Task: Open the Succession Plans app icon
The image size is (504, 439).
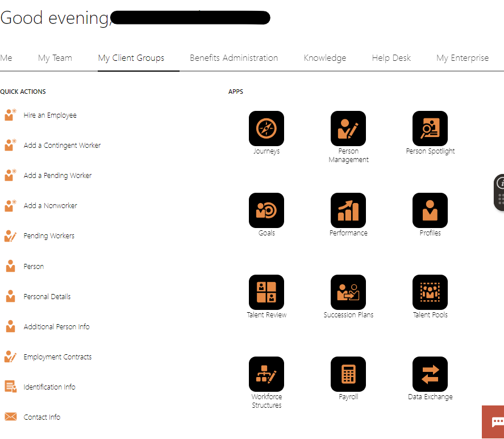Action: [x=348, y=292]
